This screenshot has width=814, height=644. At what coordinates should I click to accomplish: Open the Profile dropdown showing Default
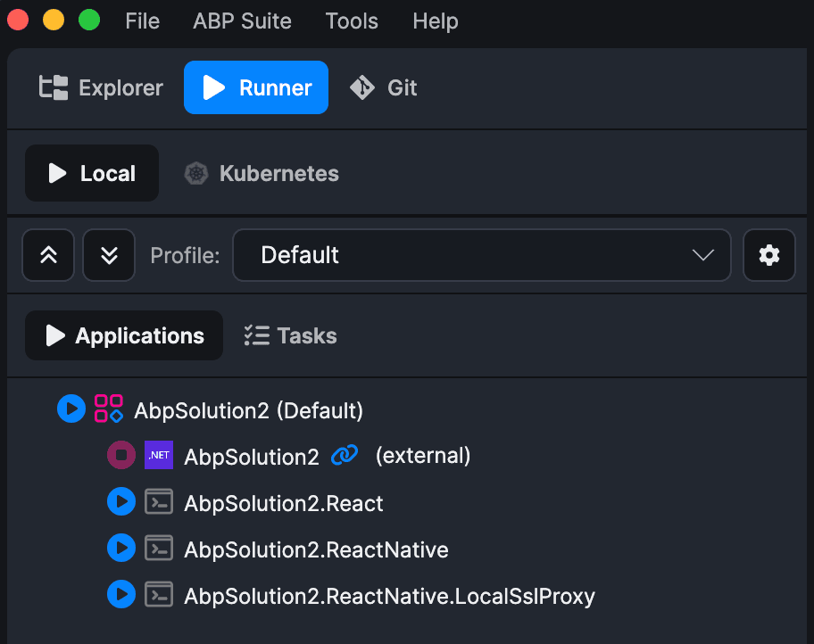482,255
